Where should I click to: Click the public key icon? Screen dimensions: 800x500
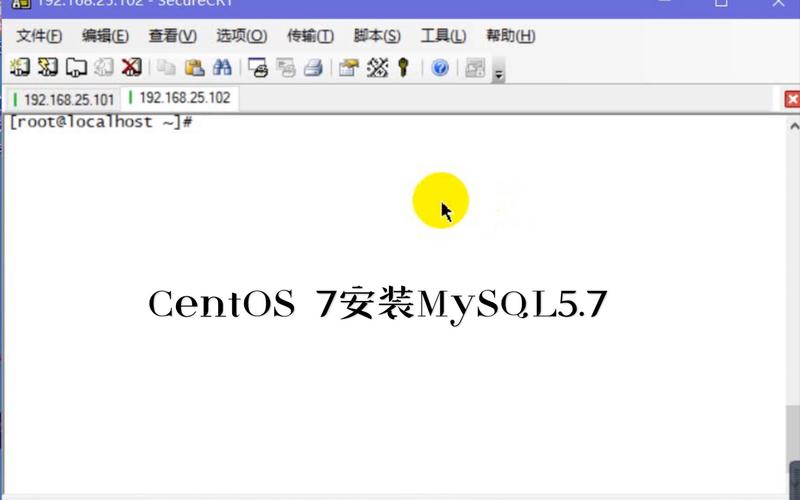pos(404,67)
